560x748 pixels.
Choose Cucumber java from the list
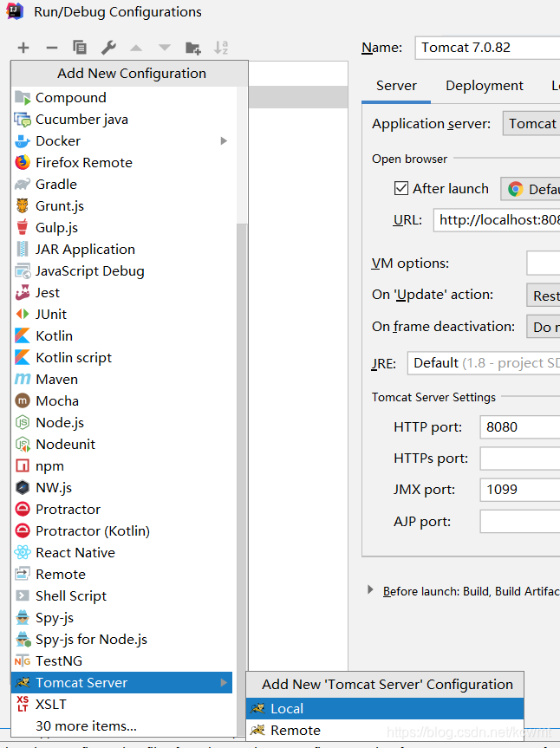click(123, 120)
